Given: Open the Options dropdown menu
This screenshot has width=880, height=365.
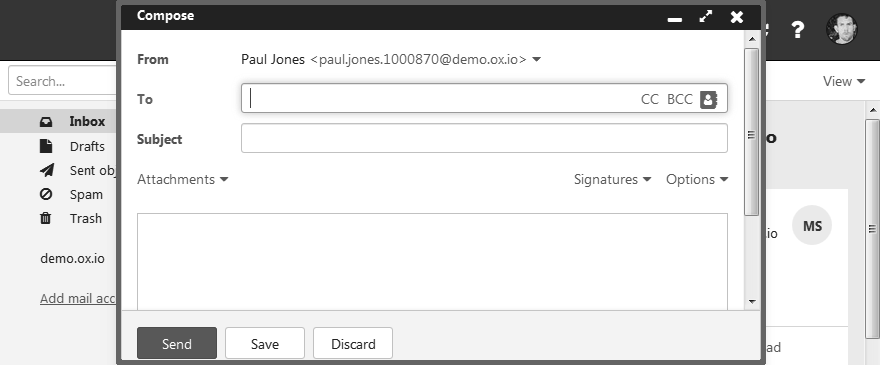Looking at the screenshot, I should (x=697, y=180).
